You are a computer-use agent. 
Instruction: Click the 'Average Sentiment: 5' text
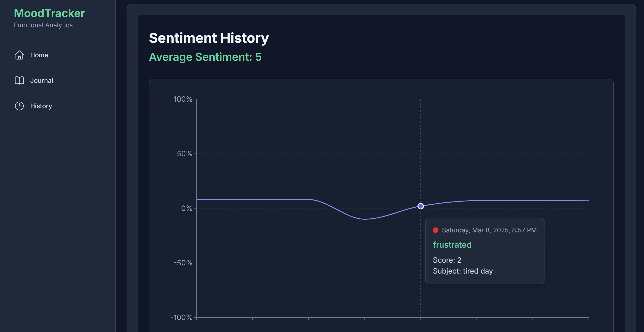coord(205,57)
